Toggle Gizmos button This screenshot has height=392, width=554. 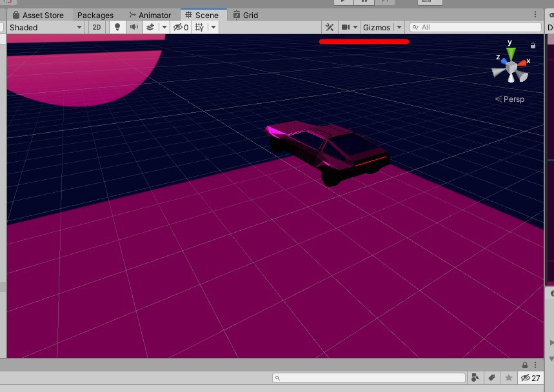[377, 27]
